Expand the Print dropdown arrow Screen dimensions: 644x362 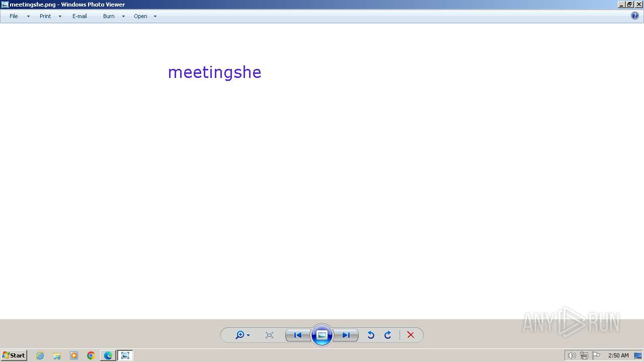(60, 17)
